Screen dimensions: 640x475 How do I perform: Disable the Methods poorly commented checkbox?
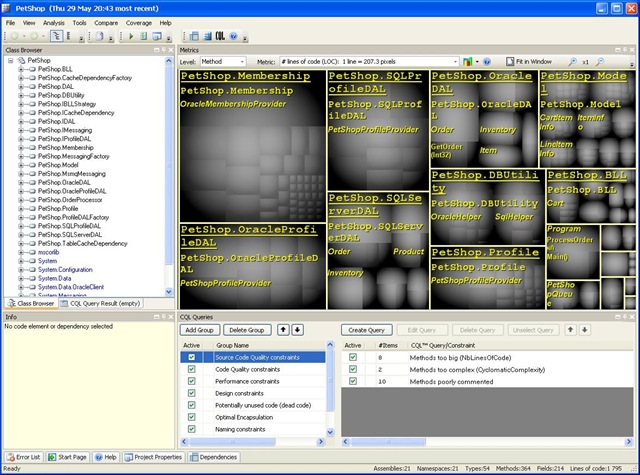pyautogui.click(x=353, y=381)
